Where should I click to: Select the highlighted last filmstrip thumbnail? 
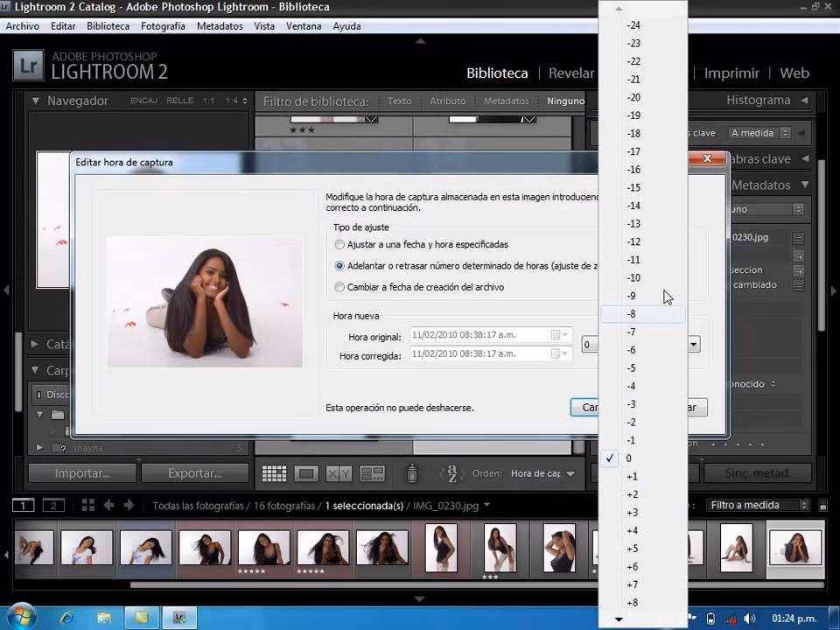(x=795, y=548)
